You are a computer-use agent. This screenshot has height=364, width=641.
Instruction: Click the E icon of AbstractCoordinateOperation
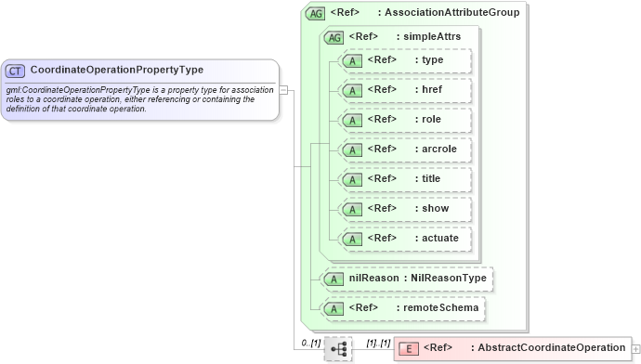pyautogui.click(x=409, y=349)
